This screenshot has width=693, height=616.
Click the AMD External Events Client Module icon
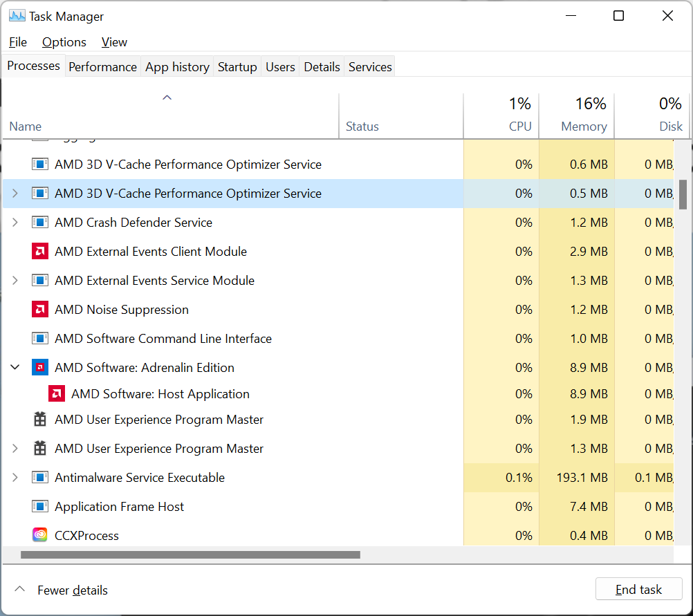click(40, 252)
